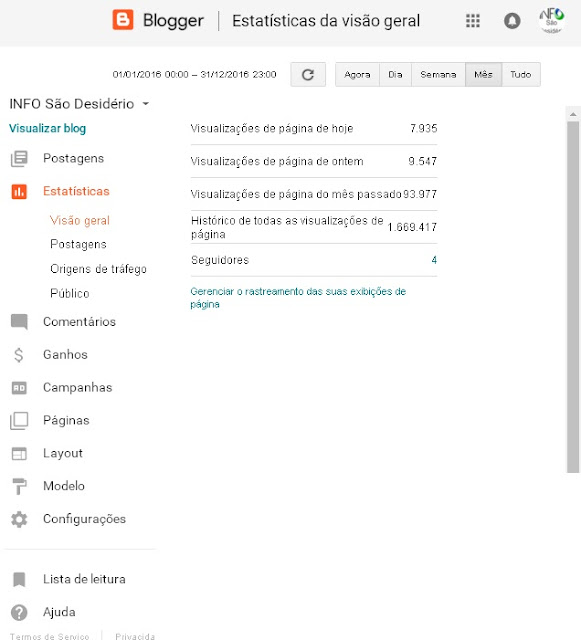Click the vertical scrollbar thumb
This screenshot has height=640, width=581.
573,297
